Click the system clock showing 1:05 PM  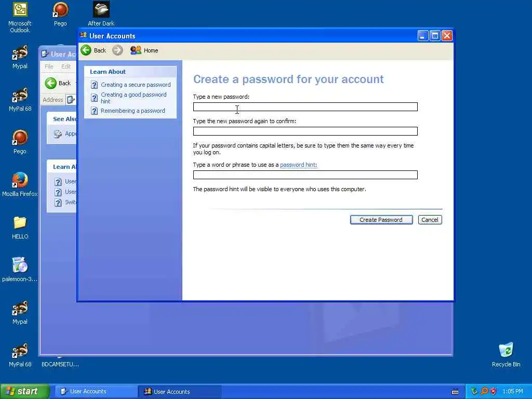tap(513, 392)
